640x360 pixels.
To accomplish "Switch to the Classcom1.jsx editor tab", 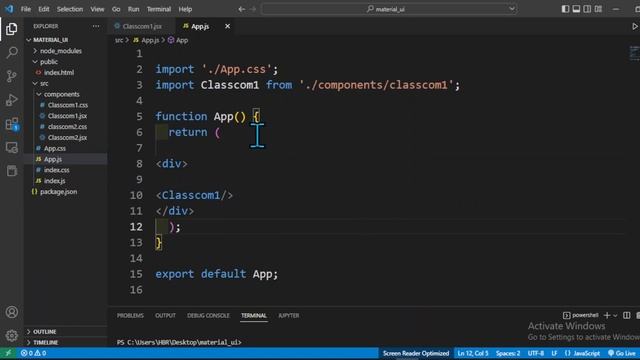I will pyautogui.click(x=142, y=26).
